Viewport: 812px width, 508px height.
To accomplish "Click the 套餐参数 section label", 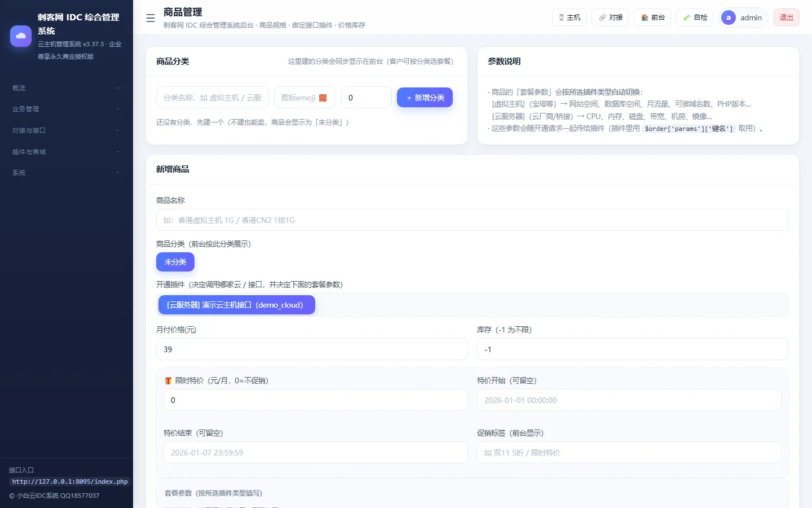I will click(213, 493).
